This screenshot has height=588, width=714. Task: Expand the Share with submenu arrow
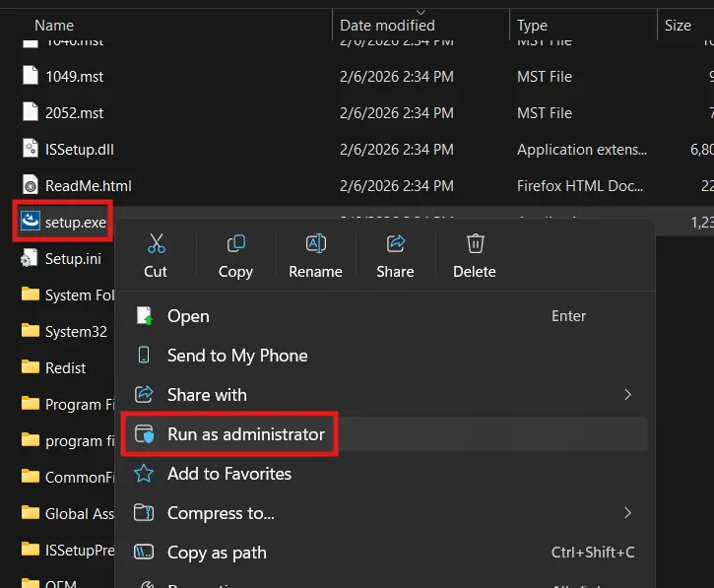point(627,394)
